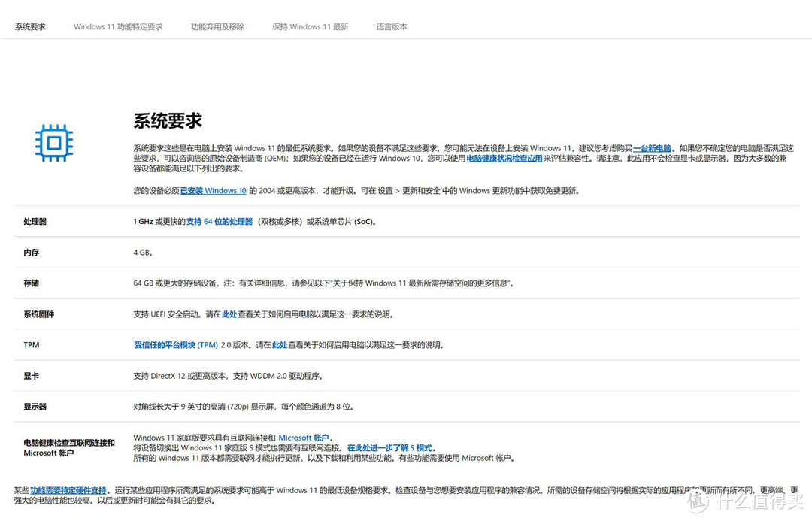This screenshot has width=812, height=521.
Task: Switch to the 语言版本 tab
Action: 391,26
